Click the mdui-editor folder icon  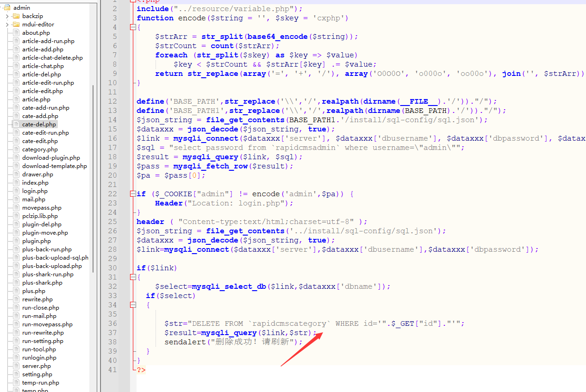16,25
